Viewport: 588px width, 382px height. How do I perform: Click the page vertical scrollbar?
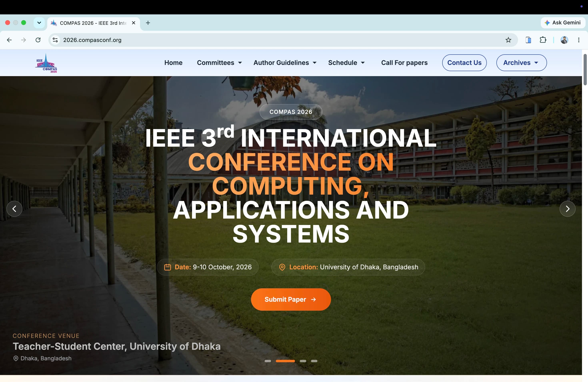585,70
